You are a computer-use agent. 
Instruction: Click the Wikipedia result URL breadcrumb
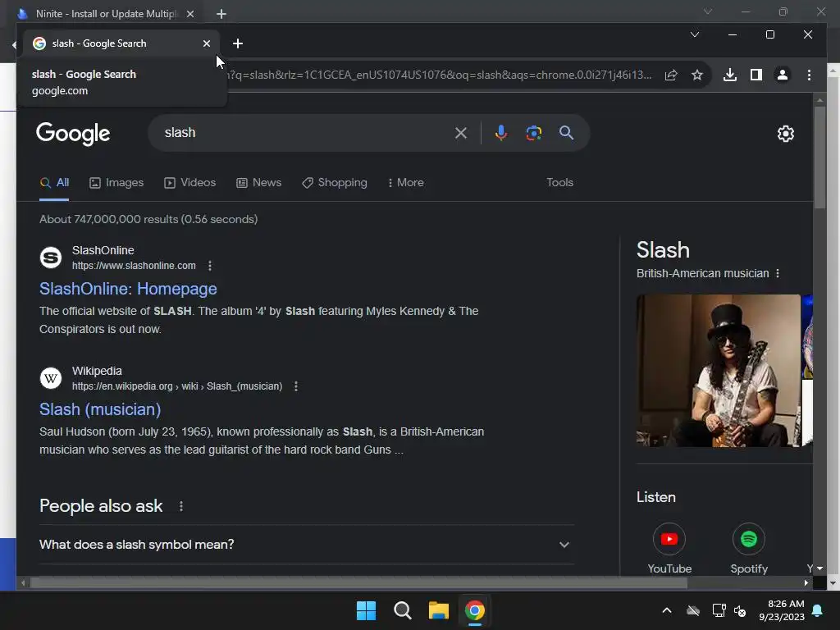[177, 386]
